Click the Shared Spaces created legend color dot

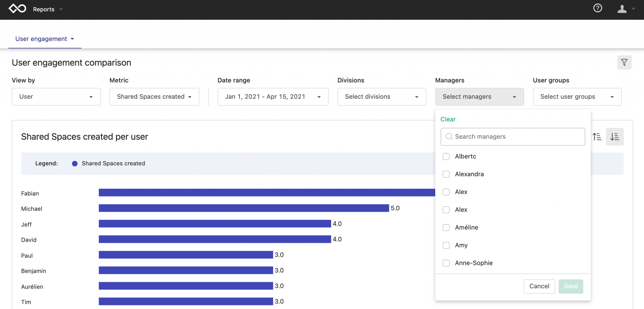tap(75, 163)
